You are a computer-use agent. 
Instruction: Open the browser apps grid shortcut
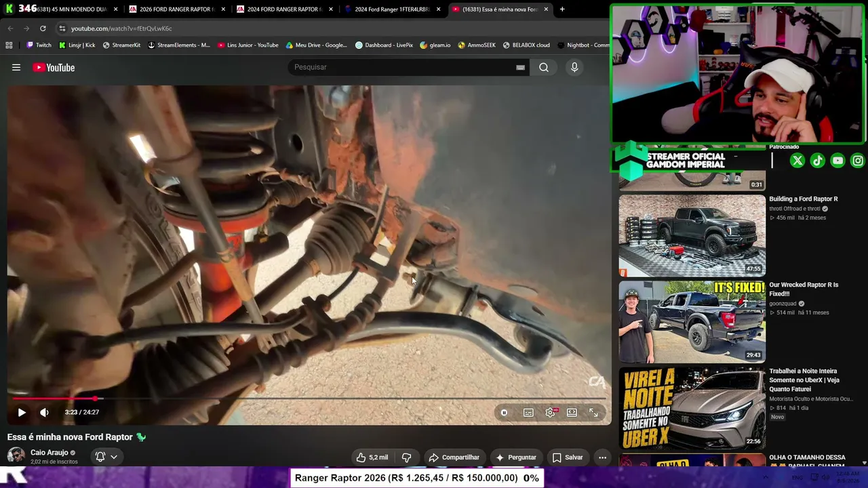(9, 45)
